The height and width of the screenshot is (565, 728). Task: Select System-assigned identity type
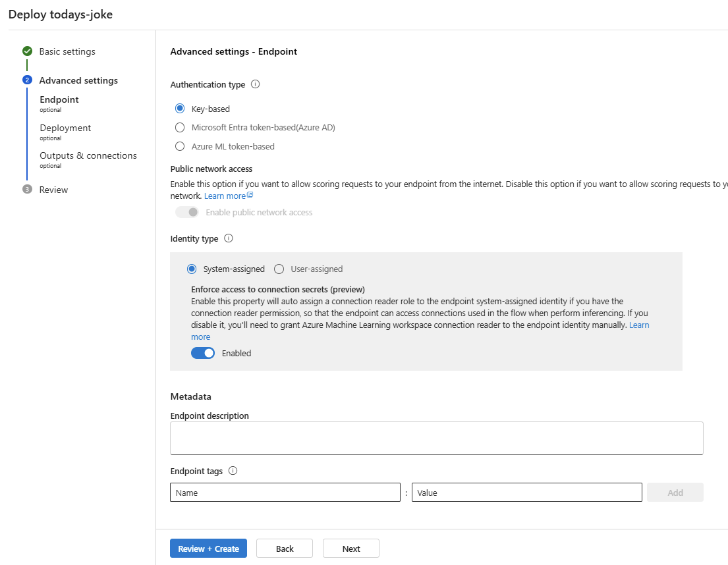(x=192, y=269)
